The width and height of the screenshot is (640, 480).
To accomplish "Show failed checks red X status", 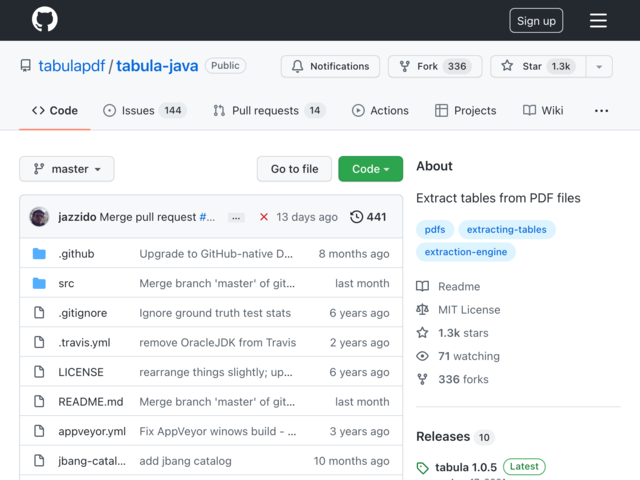I will [x=264, y=217].
